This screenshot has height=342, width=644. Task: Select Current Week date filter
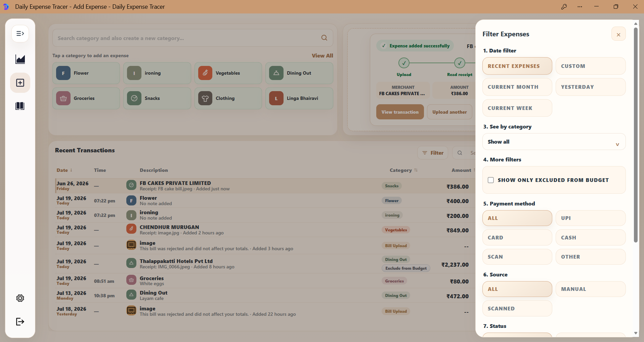point(517,108)
